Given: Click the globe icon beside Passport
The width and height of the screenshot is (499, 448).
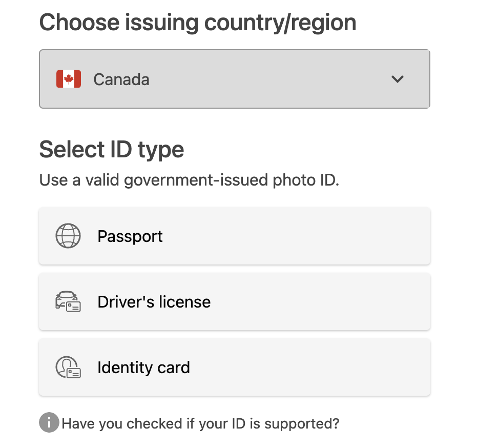Looking at the screenshot, I should (68, 236).
